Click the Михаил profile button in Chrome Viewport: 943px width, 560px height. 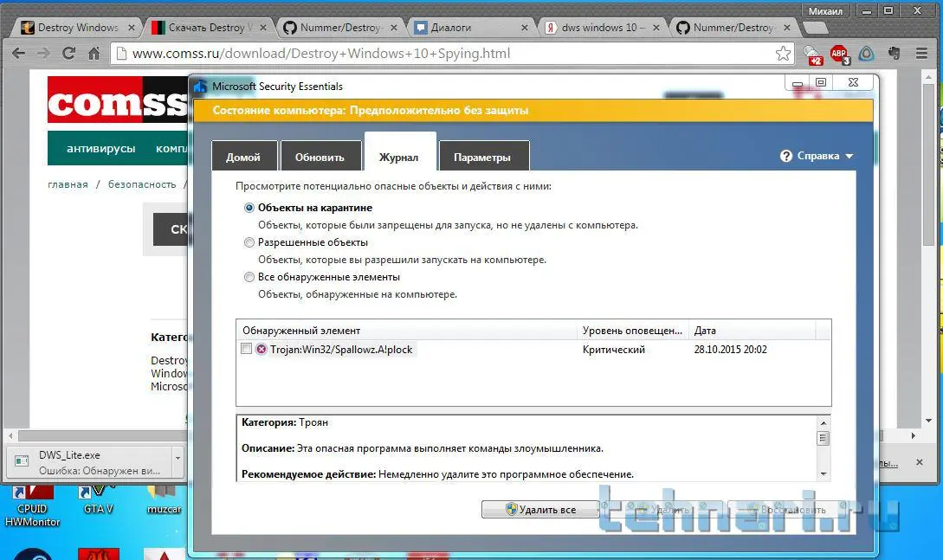point(825,10)
